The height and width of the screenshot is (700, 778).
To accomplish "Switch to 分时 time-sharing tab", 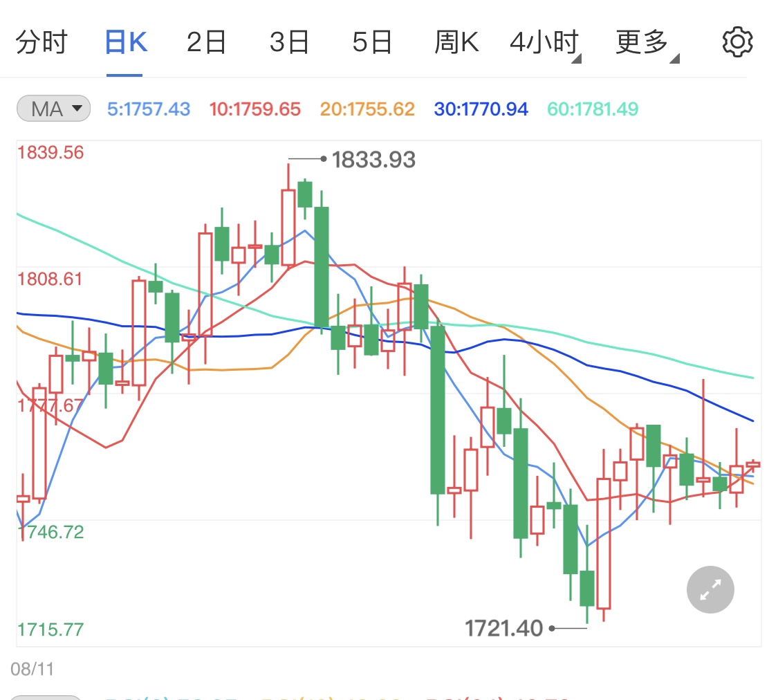I will [41, 42].
